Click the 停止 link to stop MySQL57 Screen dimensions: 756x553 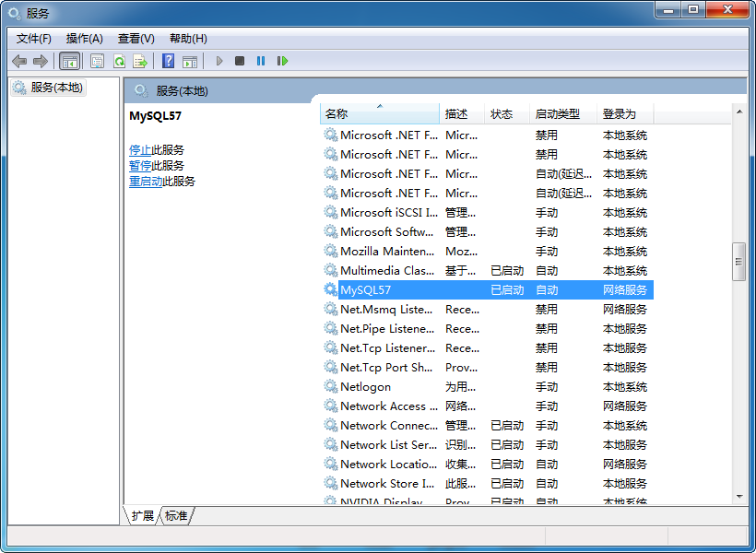click(x=140, y=149)
